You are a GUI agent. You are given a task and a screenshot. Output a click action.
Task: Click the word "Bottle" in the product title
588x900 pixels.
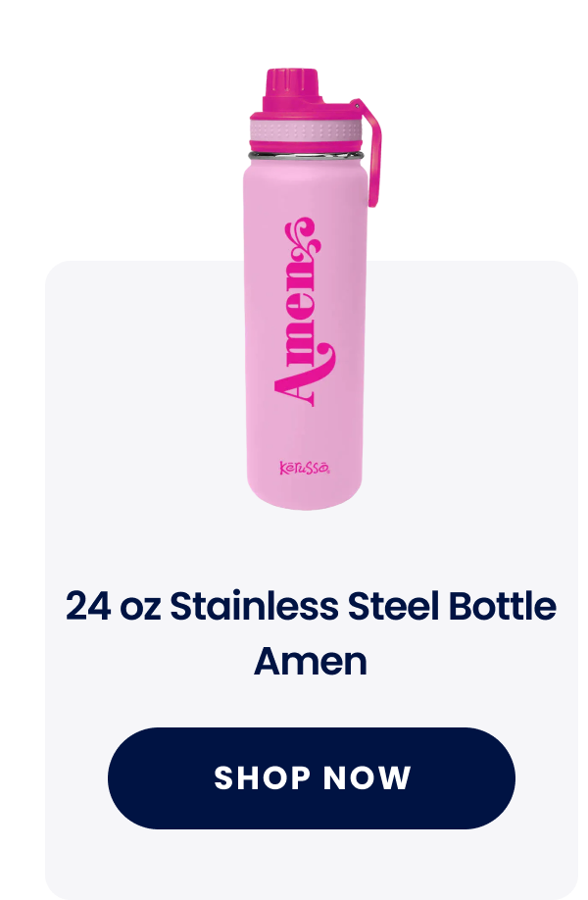(x=502, y=606)
